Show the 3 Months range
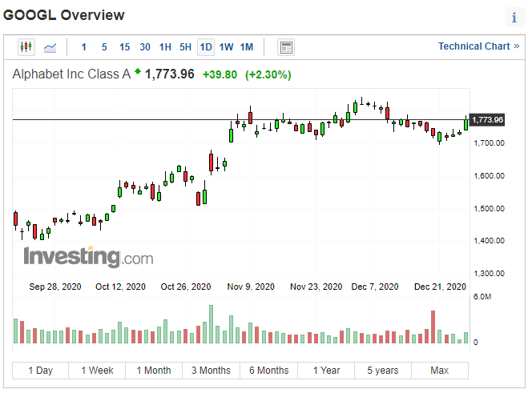532x397 pixels. click(x=211, y=371)
